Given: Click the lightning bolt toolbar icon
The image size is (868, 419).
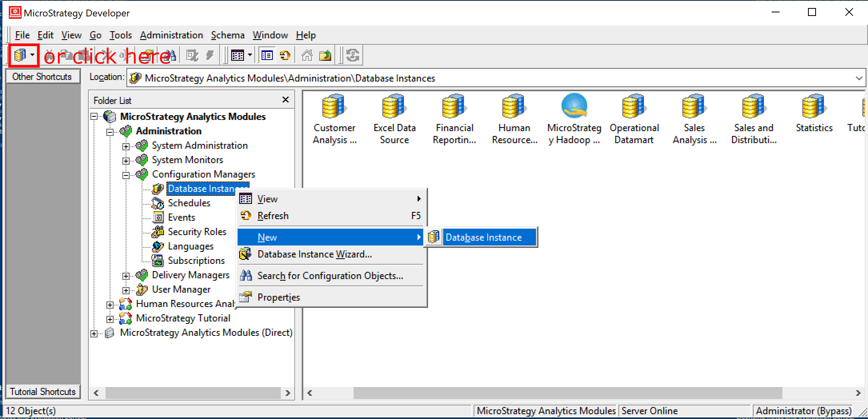Looking at the screenshot, I should [x=210, y=55].
